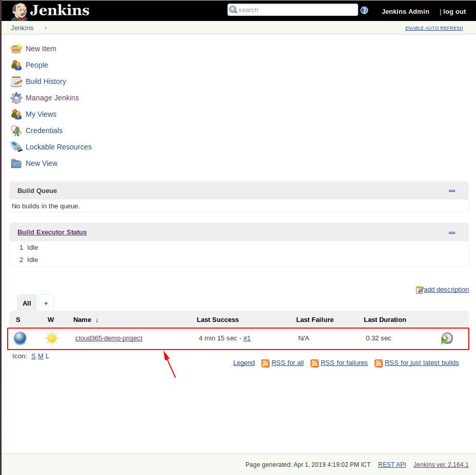
Task: Select the All view tab
Action: click(x=27, y=303)
